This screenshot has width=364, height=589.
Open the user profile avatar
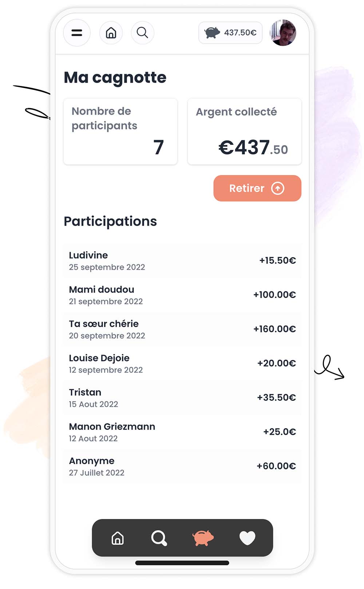pos(283,33)
